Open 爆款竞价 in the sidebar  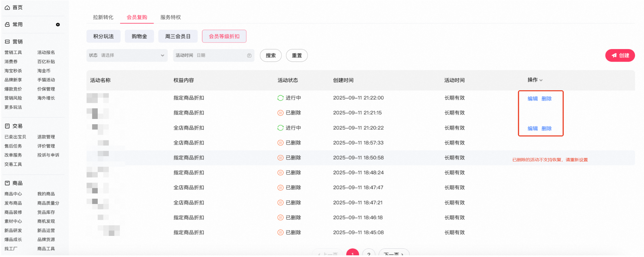[13, 89]
